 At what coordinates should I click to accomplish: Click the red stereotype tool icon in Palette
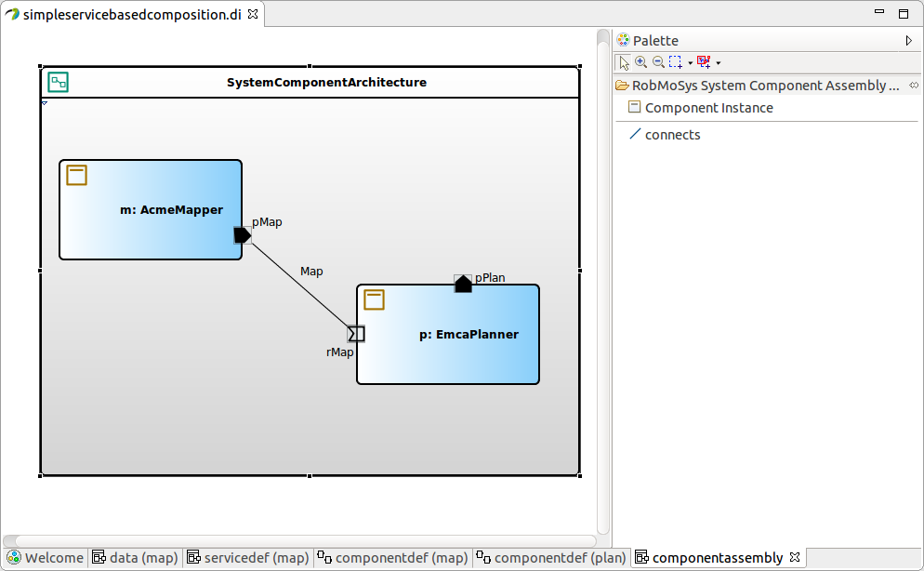point(703,62)
